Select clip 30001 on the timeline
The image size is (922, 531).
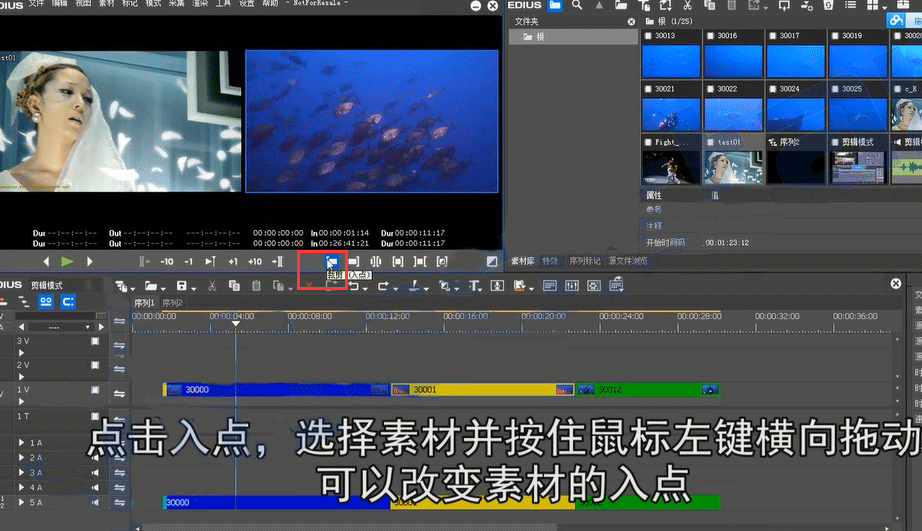tap(482, 389)
